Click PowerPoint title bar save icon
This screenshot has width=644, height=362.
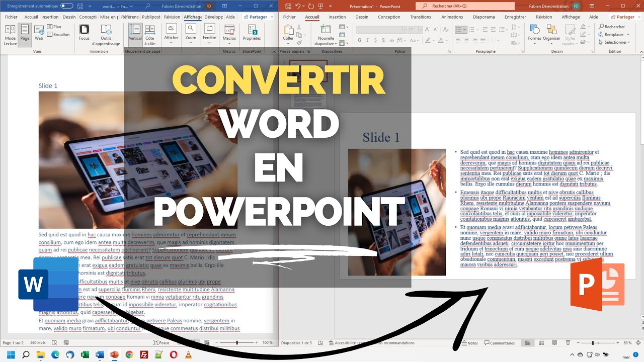pyautogui.click(x=288, y=6)
